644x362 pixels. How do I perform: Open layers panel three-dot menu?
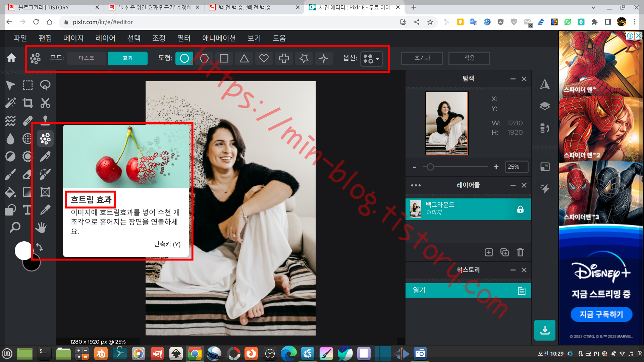click(416, 185)
